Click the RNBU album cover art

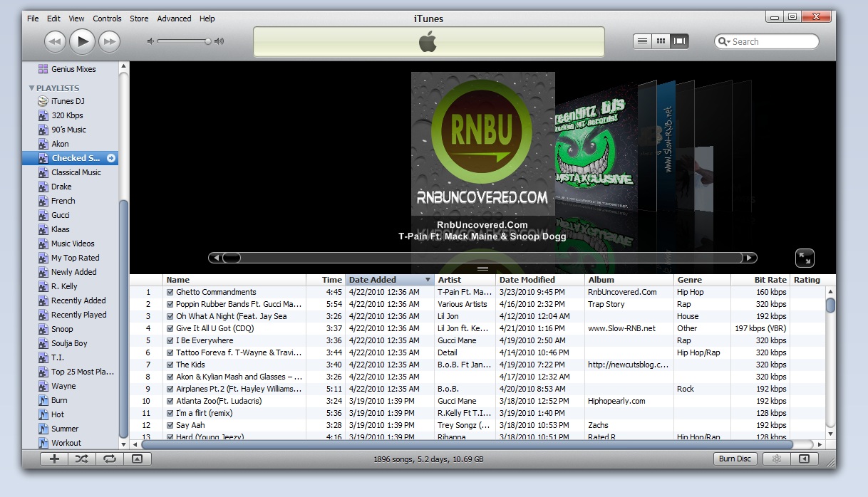click(482, 144)
